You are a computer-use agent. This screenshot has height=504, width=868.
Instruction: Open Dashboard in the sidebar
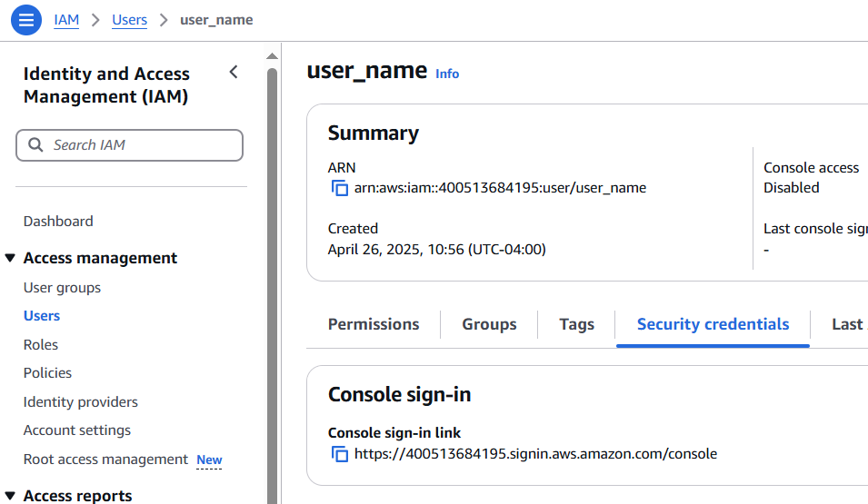click(58, 221)
